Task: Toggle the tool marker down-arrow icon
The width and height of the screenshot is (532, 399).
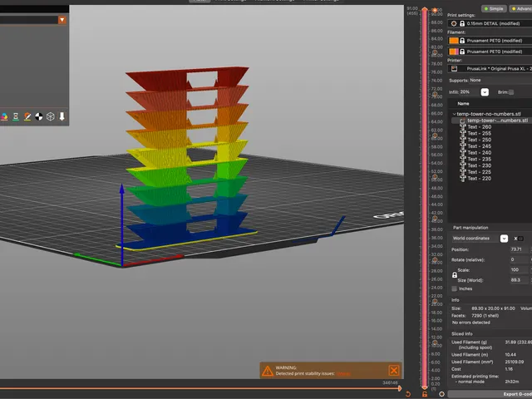Action: tap(62, 116)
